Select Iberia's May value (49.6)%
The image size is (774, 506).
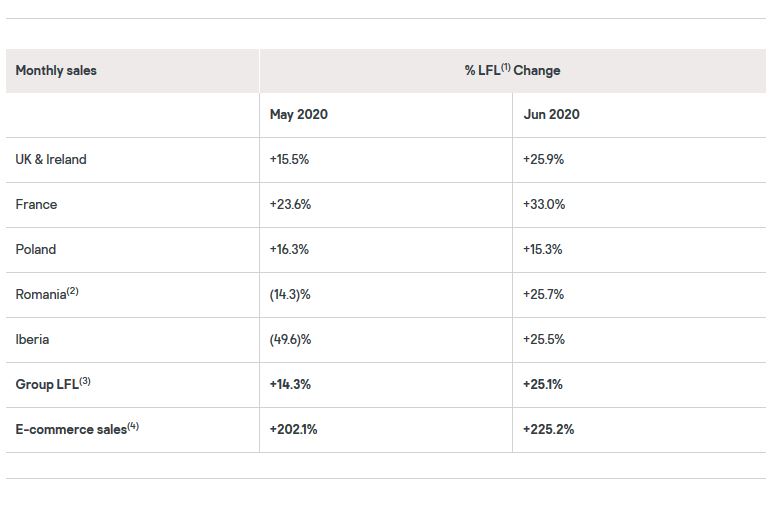[x=291, y=340]
